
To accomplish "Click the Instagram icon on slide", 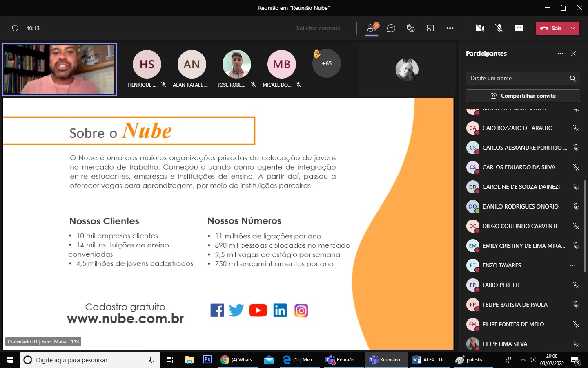I will [301, 311].
